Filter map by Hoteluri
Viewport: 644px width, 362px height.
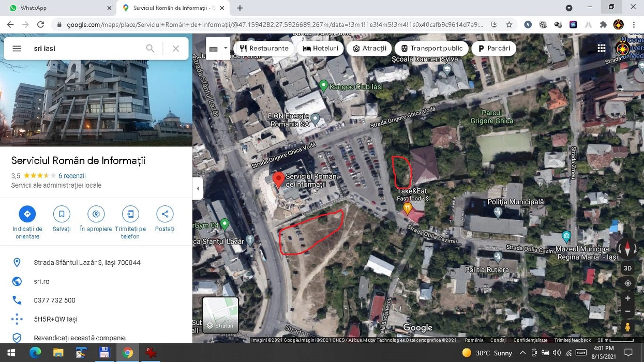(321, 49)
